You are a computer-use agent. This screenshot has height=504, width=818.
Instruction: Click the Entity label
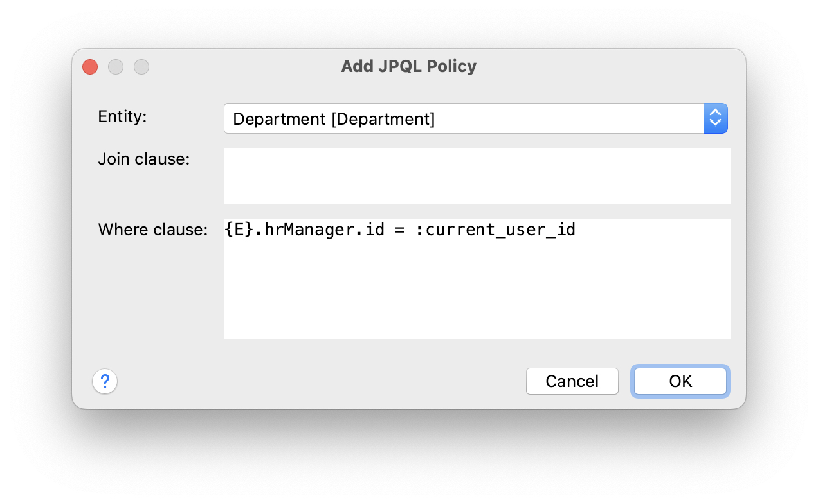122,116
